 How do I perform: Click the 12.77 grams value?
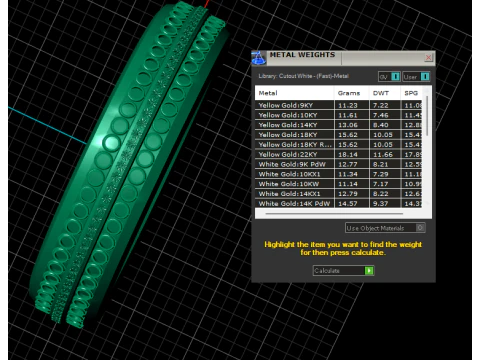click(348, 164)
